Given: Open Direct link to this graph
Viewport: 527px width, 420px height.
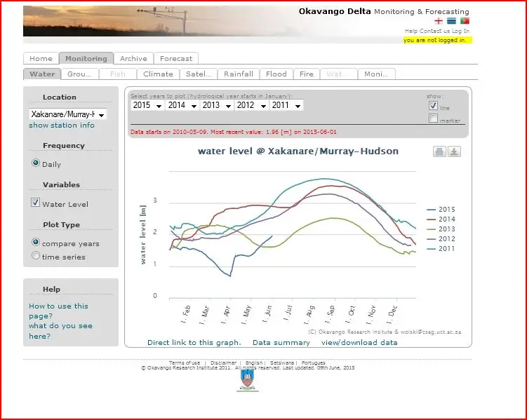Looking at the screenshot, I should (x=194, y=342).
